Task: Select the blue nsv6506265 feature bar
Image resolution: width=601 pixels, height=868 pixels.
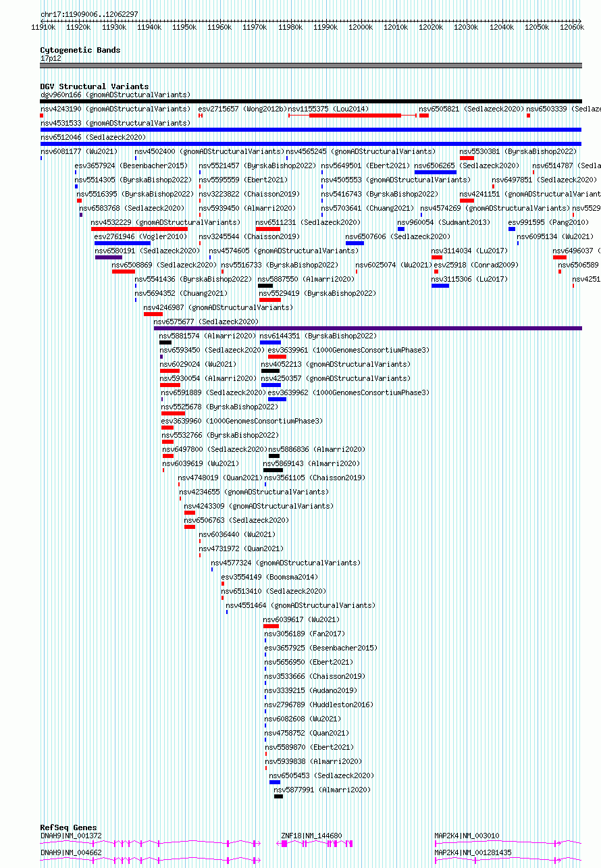Action: click(435, 172)
